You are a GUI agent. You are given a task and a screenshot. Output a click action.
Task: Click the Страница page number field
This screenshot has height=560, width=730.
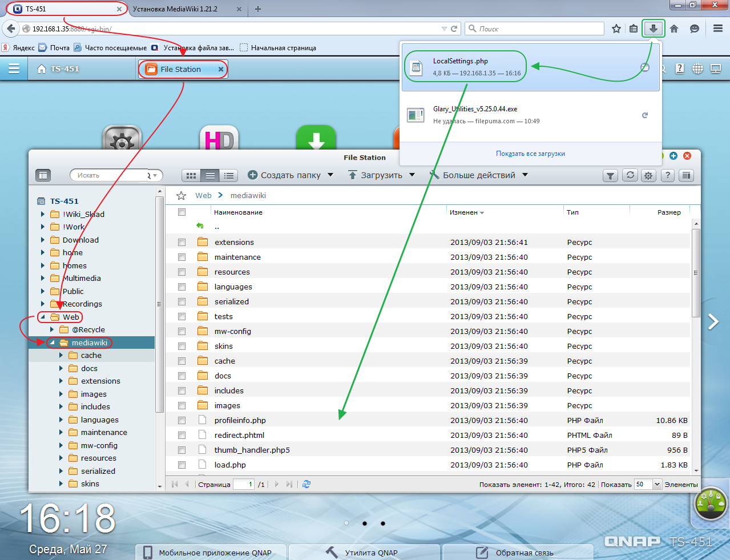tap(243, 484)
